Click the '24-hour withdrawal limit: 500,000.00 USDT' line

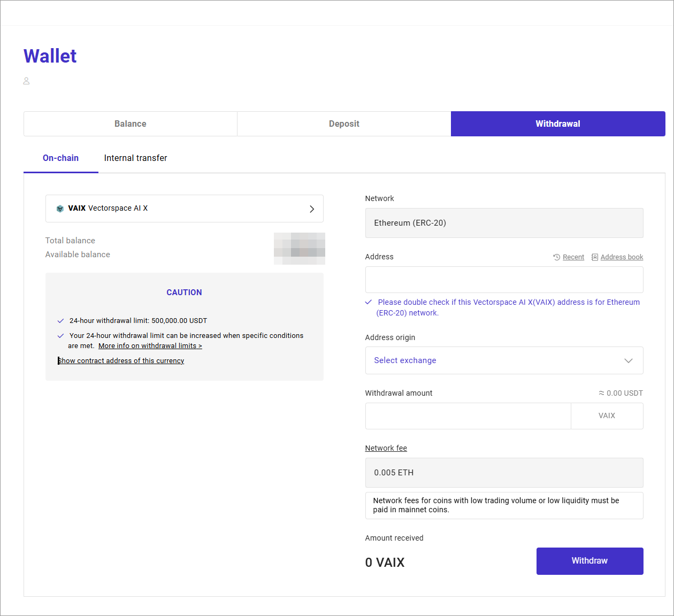138,321
